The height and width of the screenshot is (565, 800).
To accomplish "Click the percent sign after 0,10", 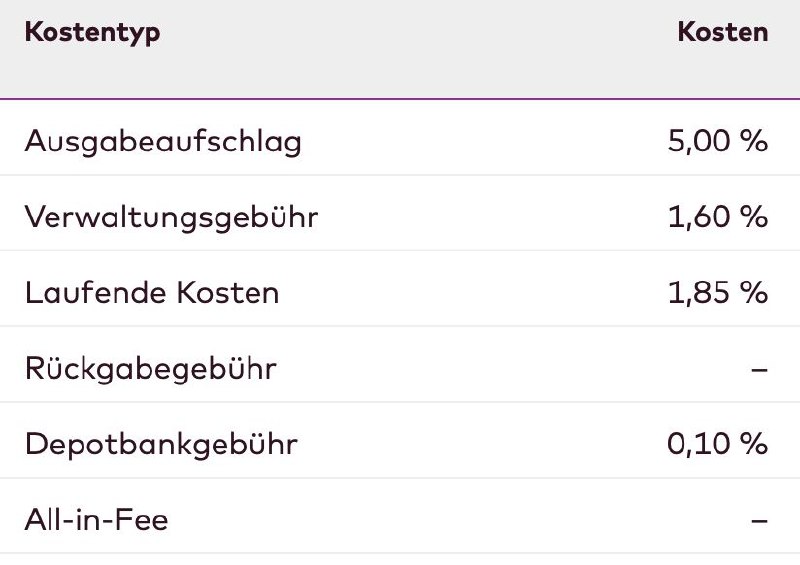I will (753, 444).
